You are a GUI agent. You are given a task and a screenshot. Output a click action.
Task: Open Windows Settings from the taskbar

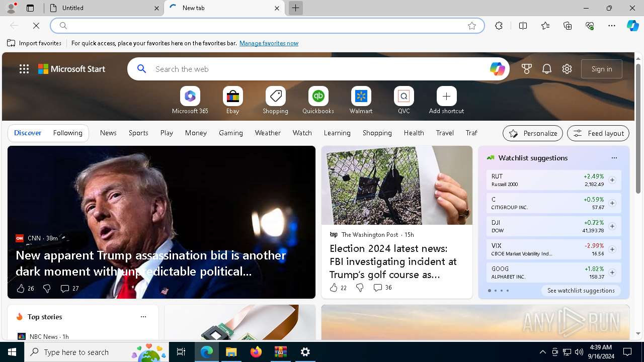(x=305, y=352)
